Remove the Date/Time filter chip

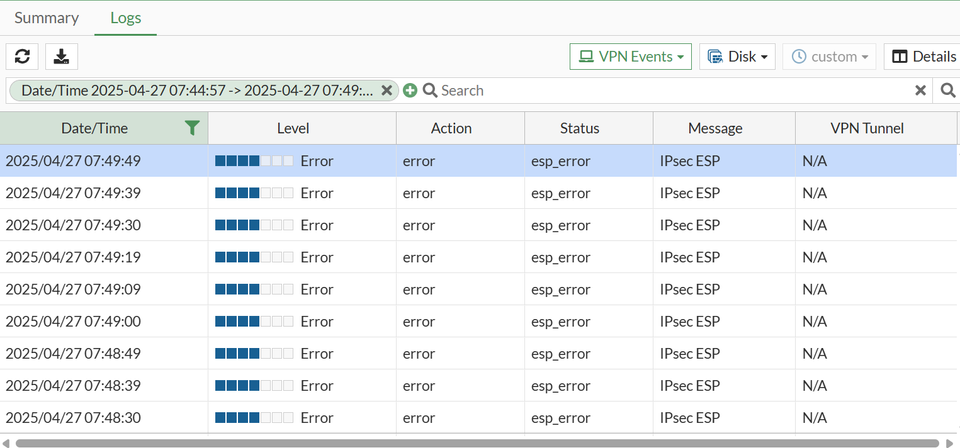[x=387, y=91]
